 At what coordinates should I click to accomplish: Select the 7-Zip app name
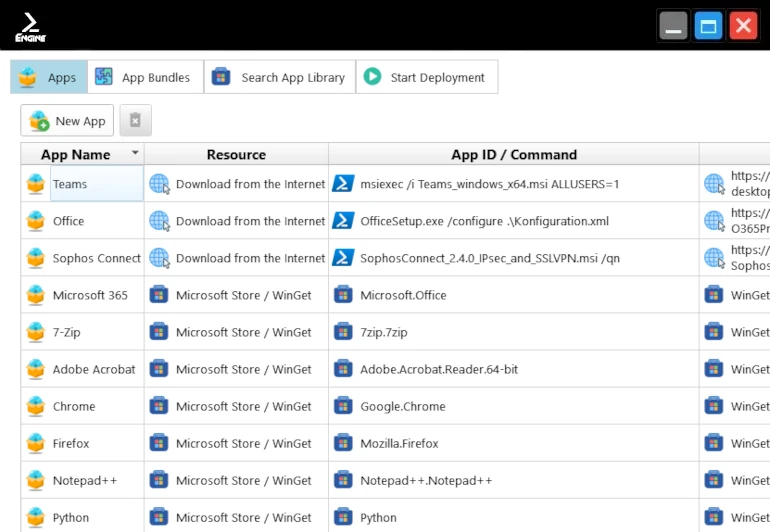[x=67, y=332]
